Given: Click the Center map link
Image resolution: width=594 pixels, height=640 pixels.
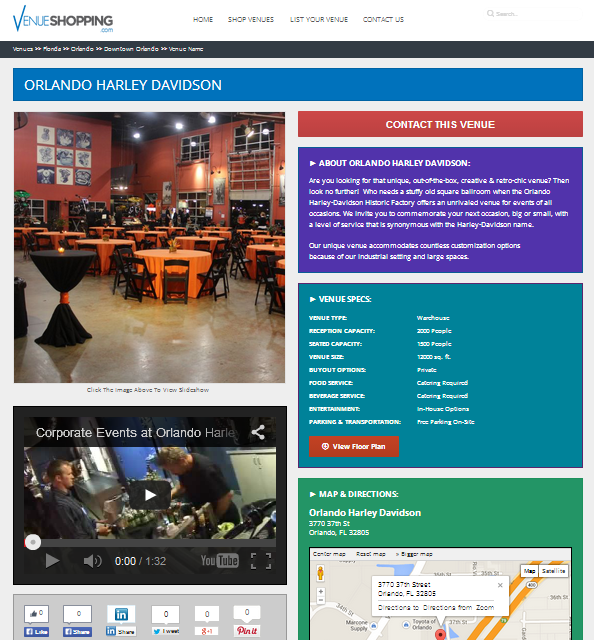Looking at the screenshot, I should [x=329, y=554].
